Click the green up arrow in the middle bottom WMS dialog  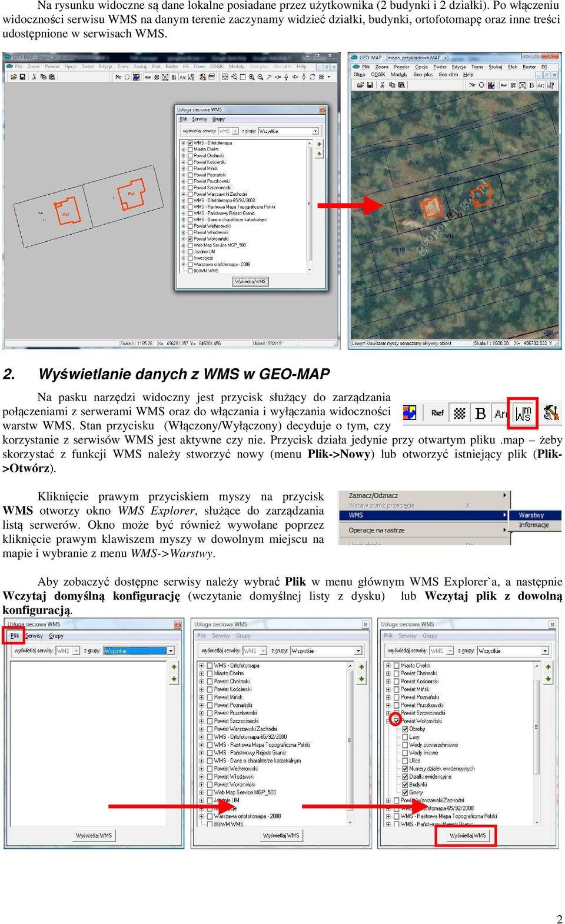click(361, 667)
